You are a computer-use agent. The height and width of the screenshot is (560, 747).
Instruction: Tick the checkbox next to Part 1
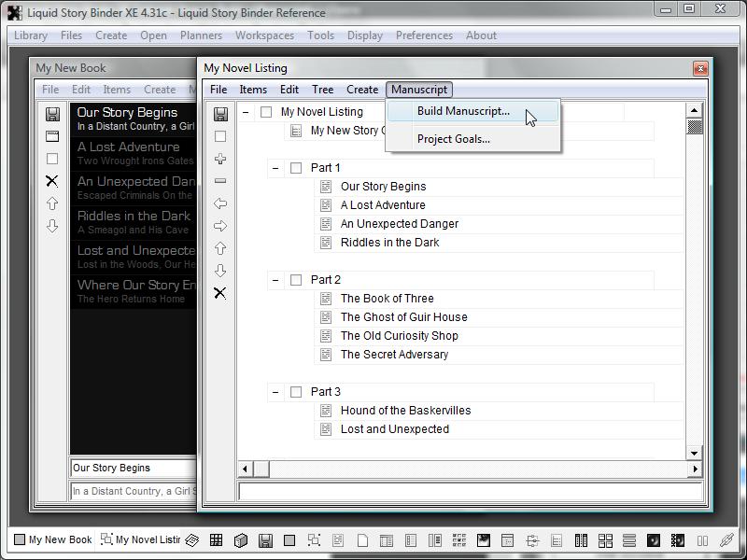pos(296,168)
